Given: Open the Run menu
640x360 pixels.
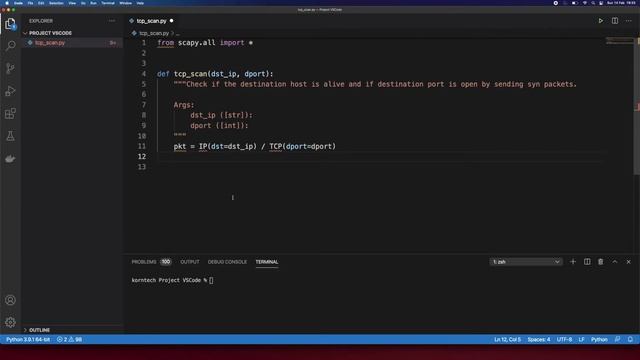Looking at the screenshot, I should [93, 3].
